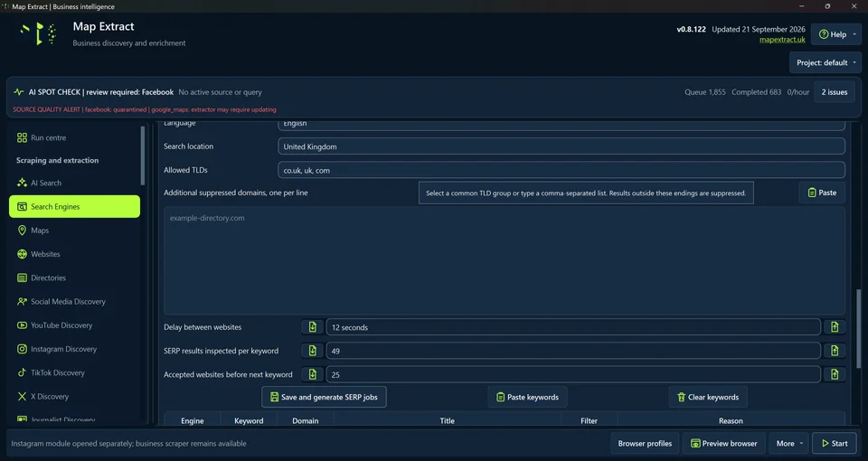Click the Engine column header

pos(192,420)
